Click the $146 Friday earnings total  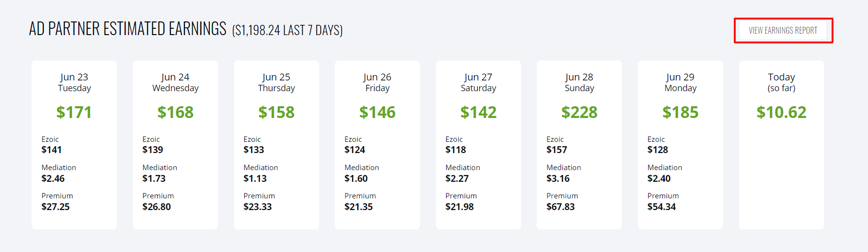click(x=377, y=113)
